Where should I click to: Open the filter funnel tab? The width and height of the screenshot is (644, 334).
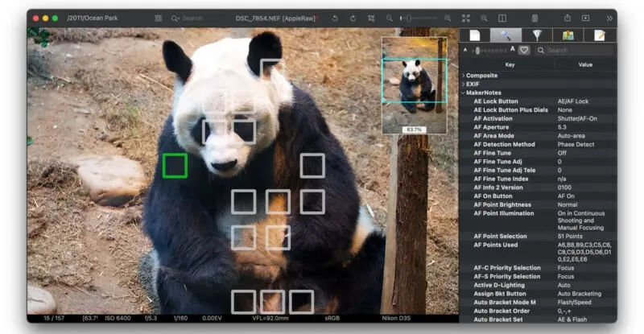(538, 35)
